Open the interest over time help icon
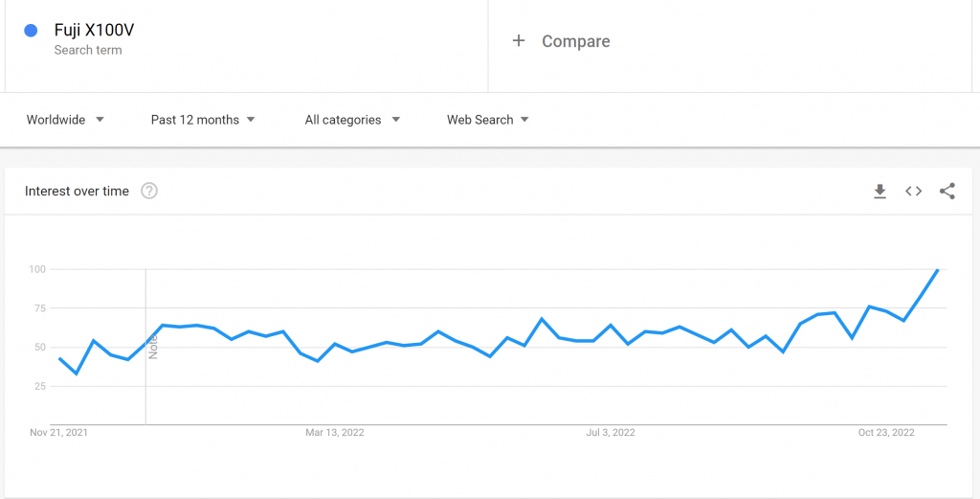980x499 pixels. (x=149, y=191)
